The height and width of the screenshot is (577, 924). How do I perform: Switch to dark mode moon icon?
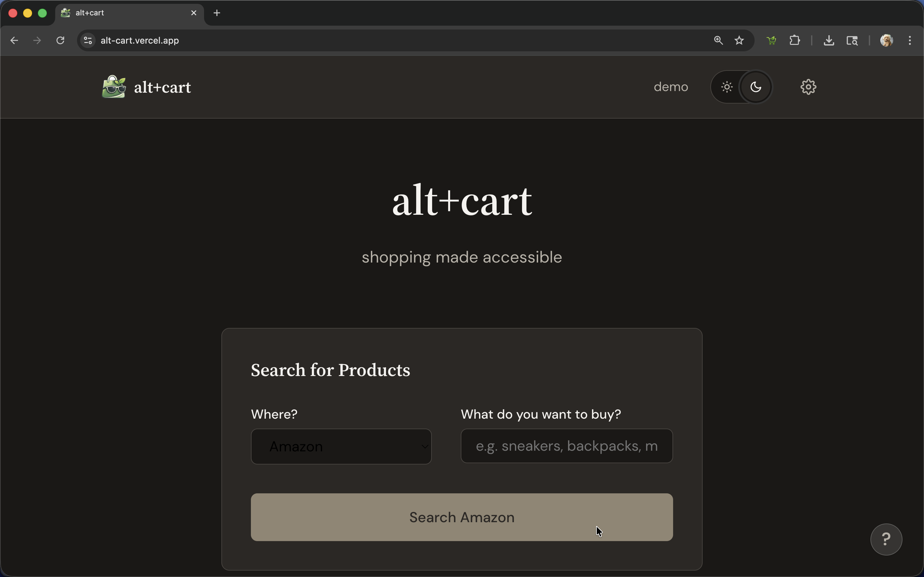coord(756,87)
